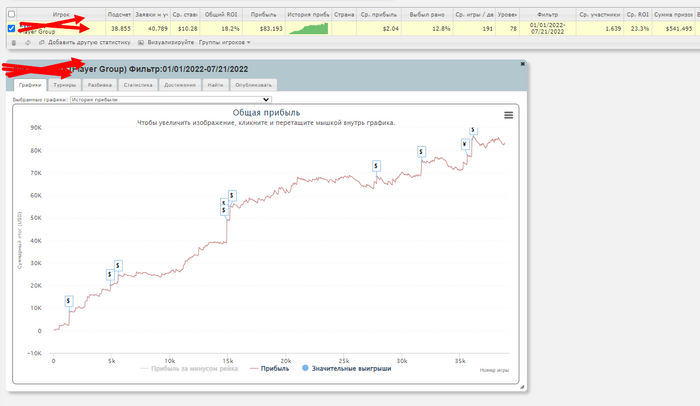Screen dimensions: 700x406
Task: Click 'Добавить другую статистику' link
Action: point(85,42)
